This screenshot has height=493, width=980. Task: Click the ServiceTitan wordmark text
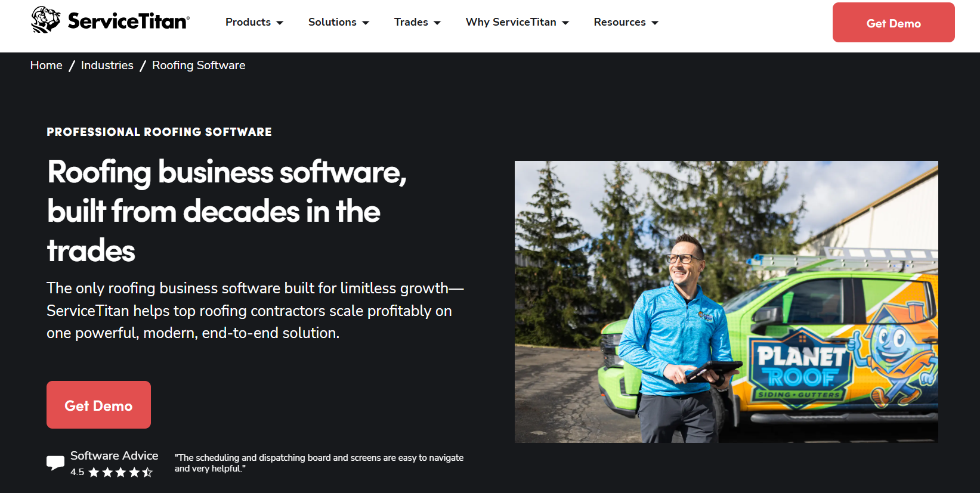coord(128,21)
